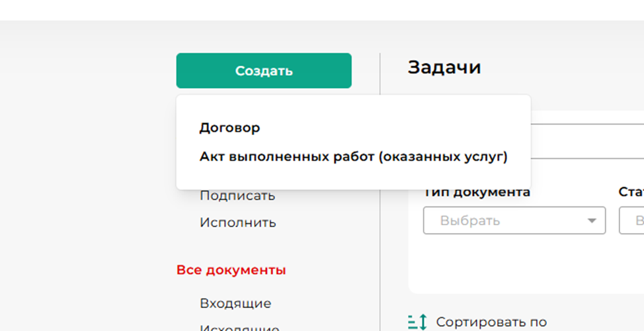Click the Тип документа field label
This screenshot has width=644, height=331.
(x=477, y=193)
